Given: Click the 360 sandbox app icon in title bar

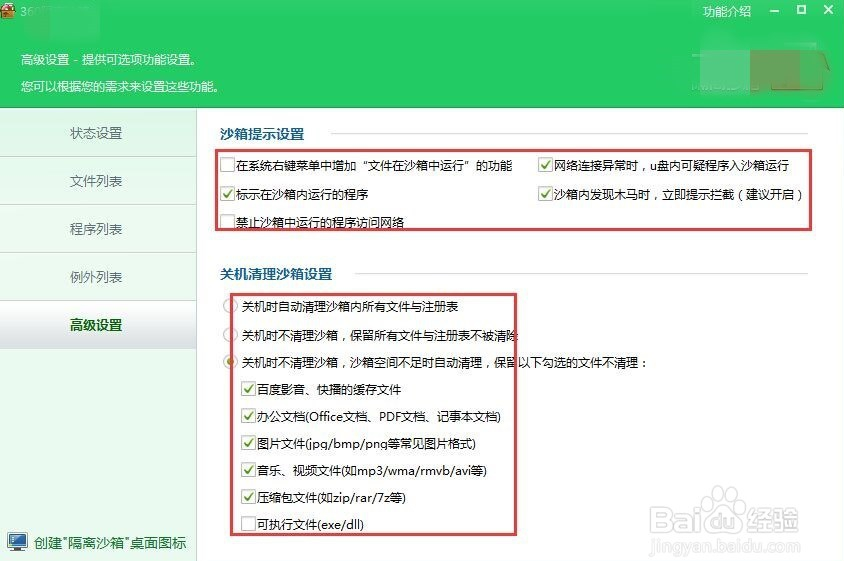Looking at the screenshot, I should click(x=8, y=10).
